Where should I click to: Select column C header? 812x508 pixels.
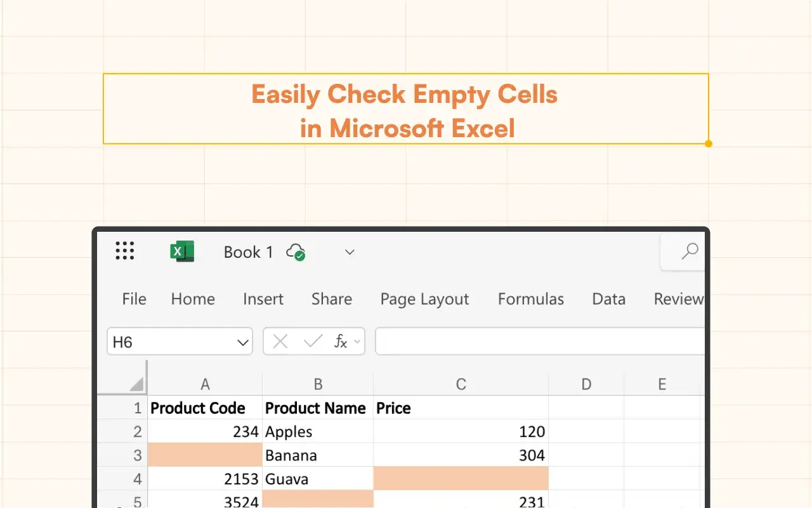(461, 384)
